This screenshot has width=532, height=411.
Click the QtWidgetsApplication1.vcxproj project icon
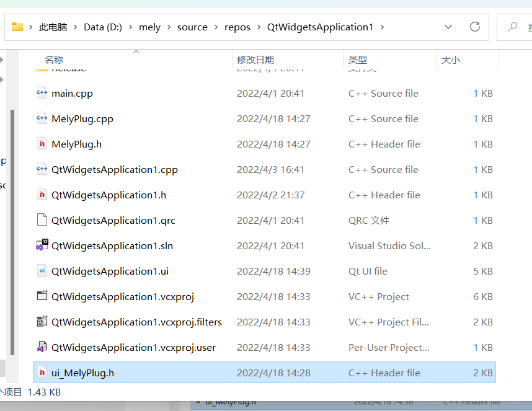[42, 296]
